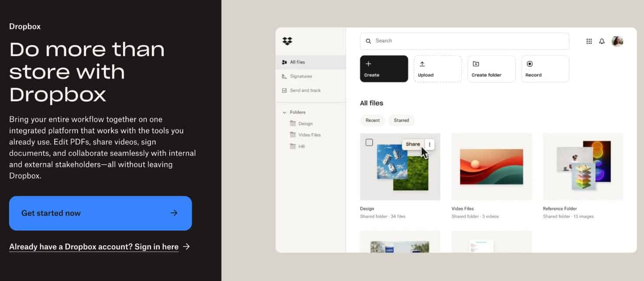
Task: Open the account menu via the profile avatar
Action: [x=618, y=41]
